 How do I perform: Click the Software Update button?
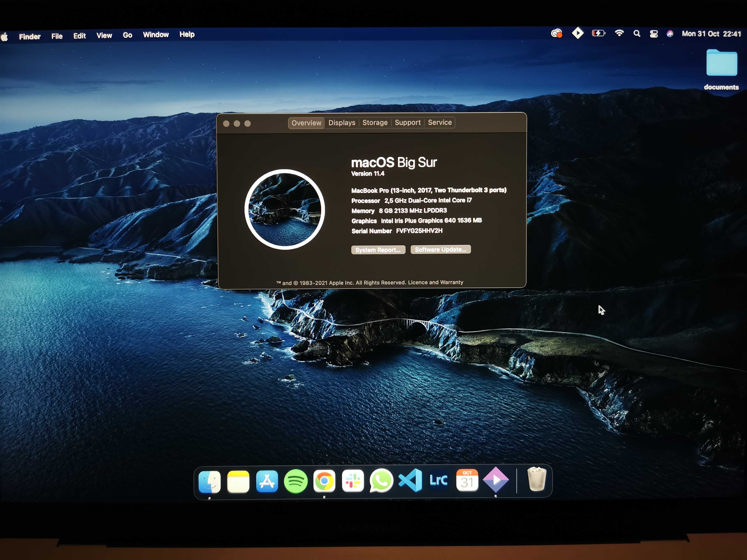click(441, 250)
